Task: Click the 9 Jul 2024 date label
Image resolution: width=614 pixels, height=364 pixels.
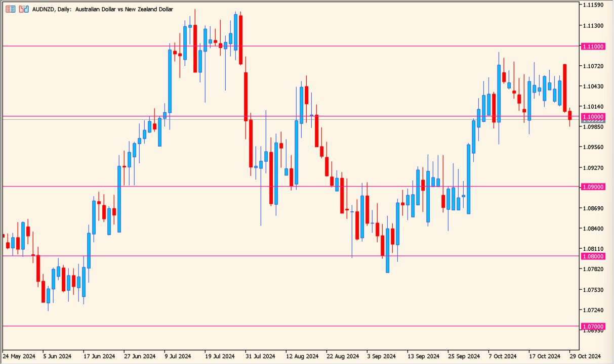Action: [178, 356]
